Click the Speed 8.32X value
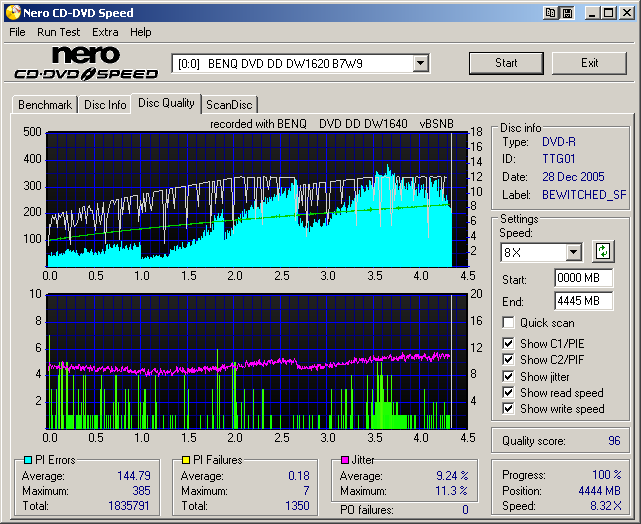641x524 pixels. 605,506
